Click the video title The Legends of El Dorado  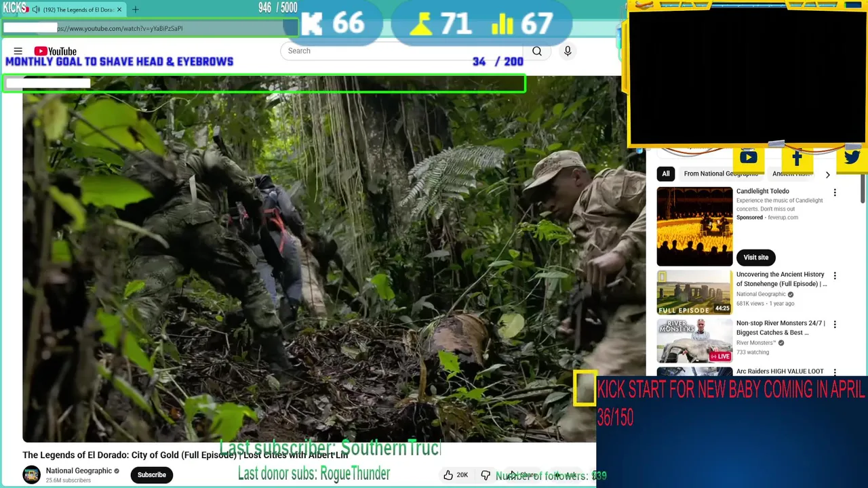(185, 455)
